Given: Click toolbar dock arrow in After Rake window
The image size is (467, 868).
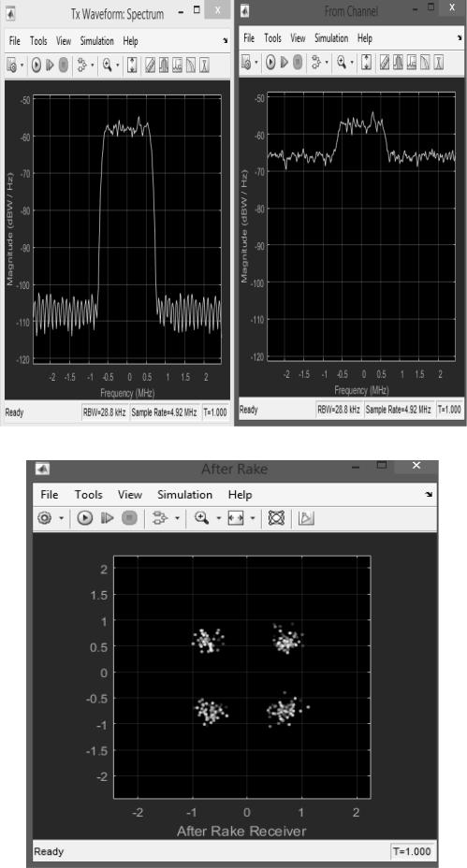Looking at the screenshot, I should [429, 495].
